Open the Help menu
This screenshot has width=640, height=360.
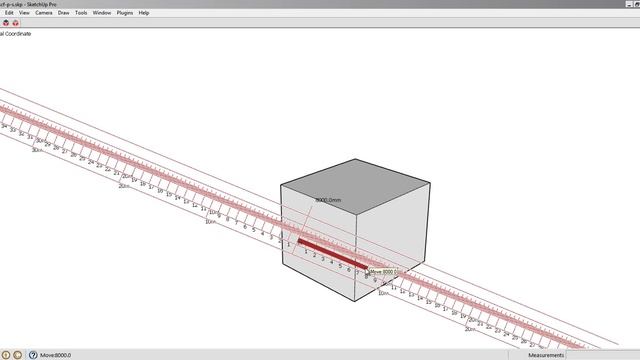click(144, 13)
